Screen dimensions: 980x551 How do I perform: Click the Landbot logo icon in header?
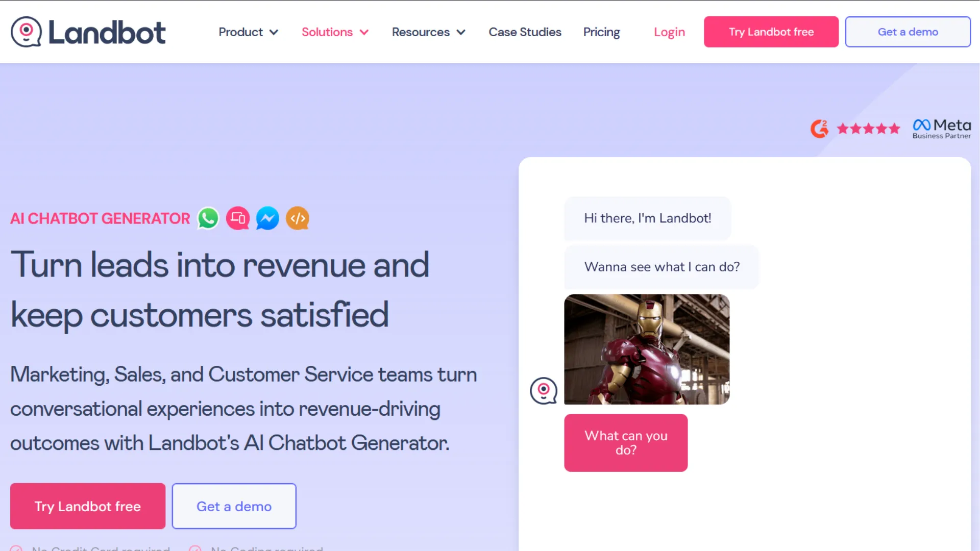click(26, 32)
